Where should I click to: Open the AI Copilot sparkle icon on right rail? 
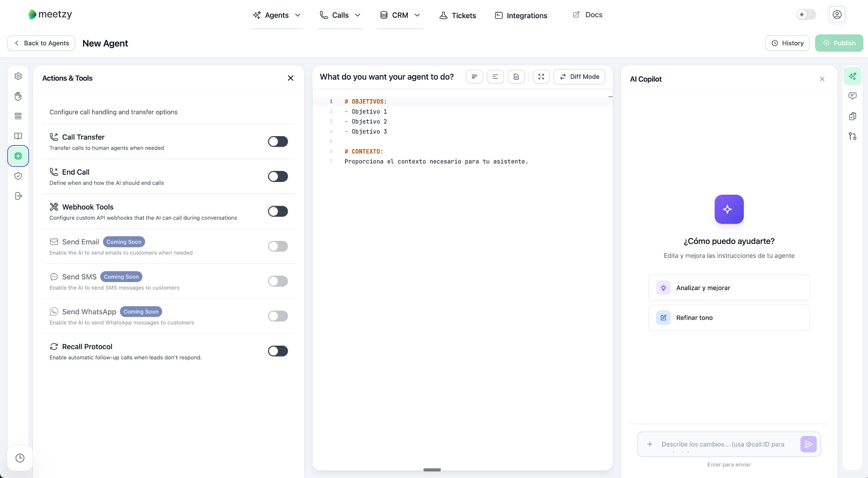(852, 76)
